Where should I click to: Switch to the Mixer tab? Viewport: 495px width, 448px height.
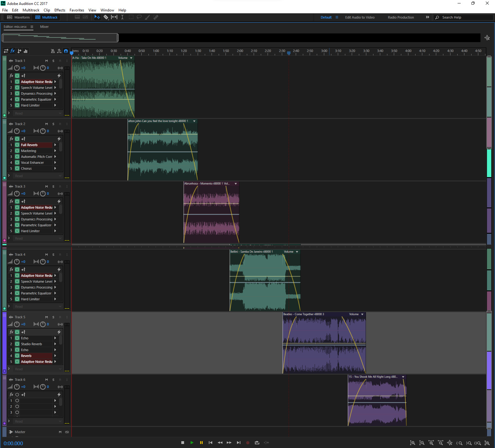coord(44,27)
